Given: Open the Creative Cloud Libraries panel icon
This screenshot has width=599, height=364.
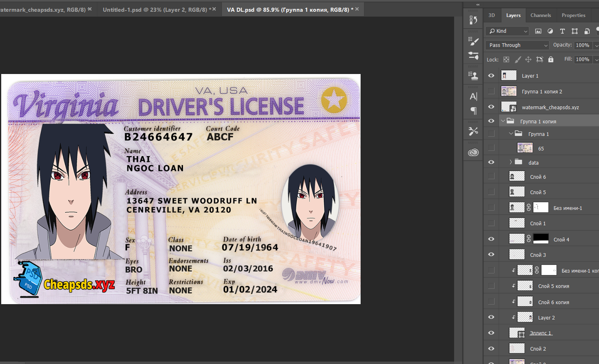Looking at the screenshot, I should coord(473,152).
